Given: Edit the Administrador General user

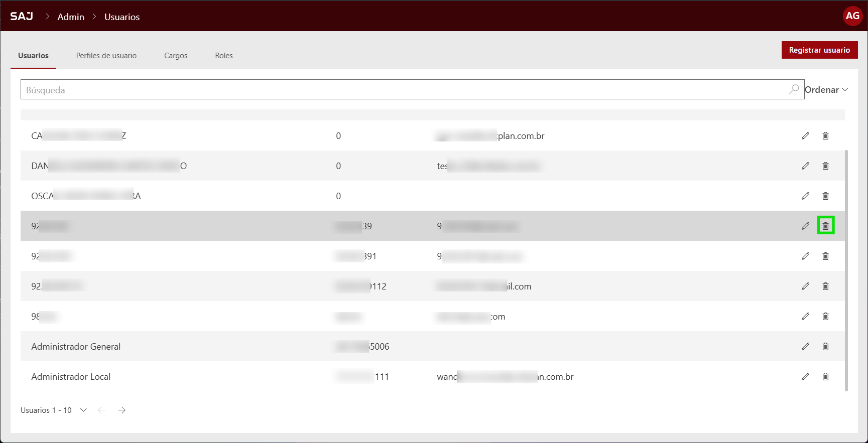Looking at the screenshot, I should coord(805,346).
